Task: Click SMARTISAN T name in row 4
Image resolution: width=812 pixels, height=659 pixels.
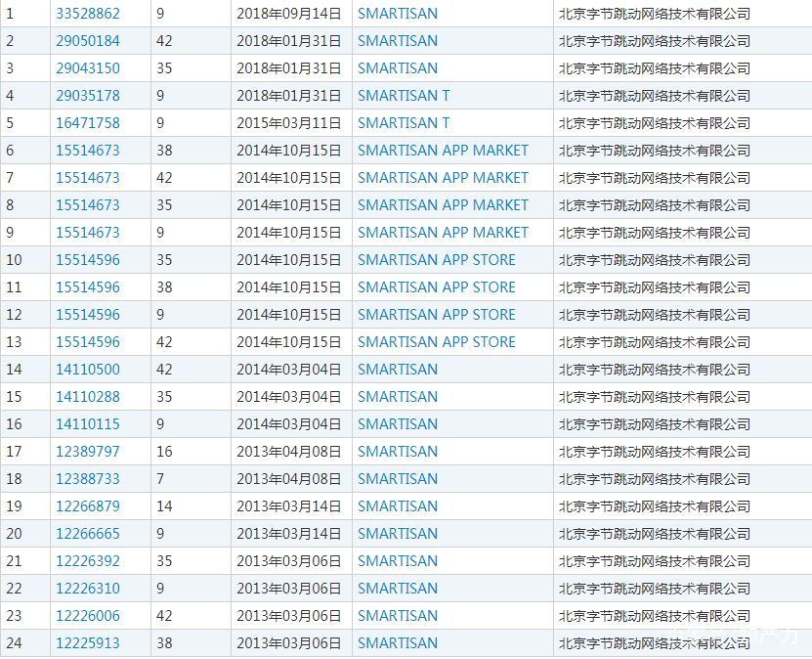Action: click(404, 96)
